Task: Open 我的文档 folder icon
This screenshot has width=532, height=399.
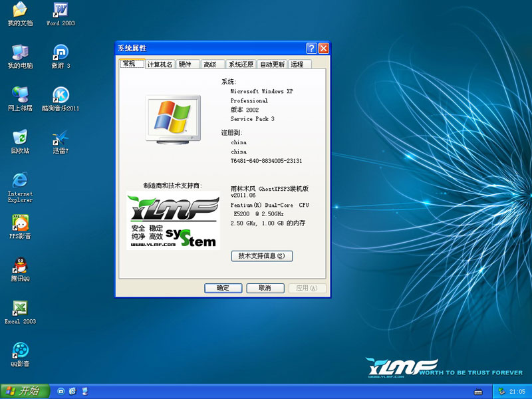Action: (20, 11)
